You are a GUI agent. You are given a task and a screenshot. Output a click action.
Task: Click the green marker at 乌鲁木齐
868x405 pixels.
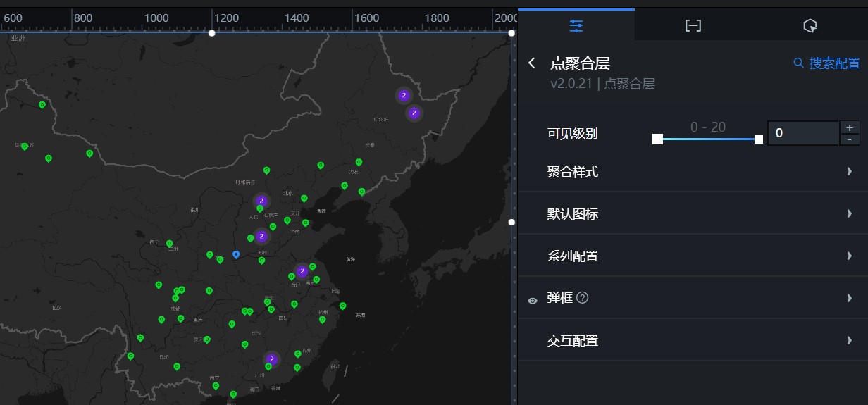pos(25,147)
